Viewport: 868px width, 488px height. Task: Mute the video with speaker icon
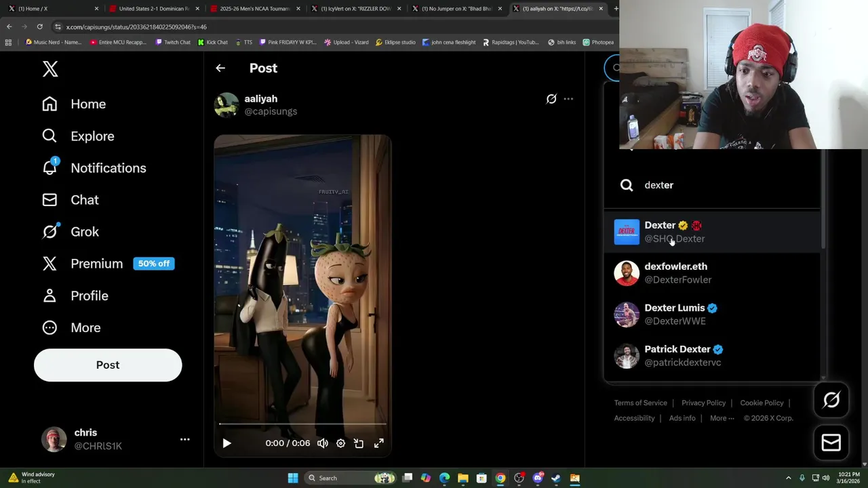[x=323, y=443]
